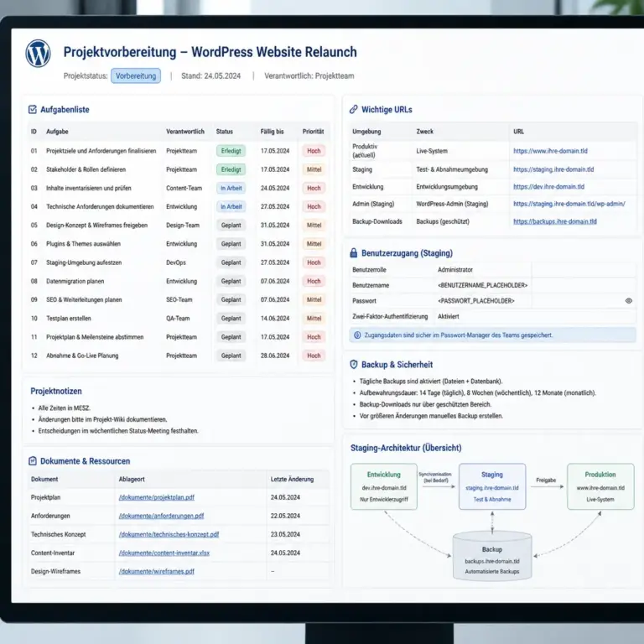Open the /dokumente/wireframes.pdf link
The image size is (644, 644).
[x=157, y=571]
